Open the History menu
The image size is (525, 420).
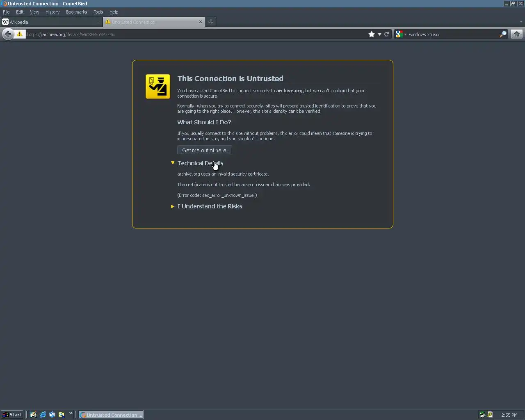tap(52, 12)
